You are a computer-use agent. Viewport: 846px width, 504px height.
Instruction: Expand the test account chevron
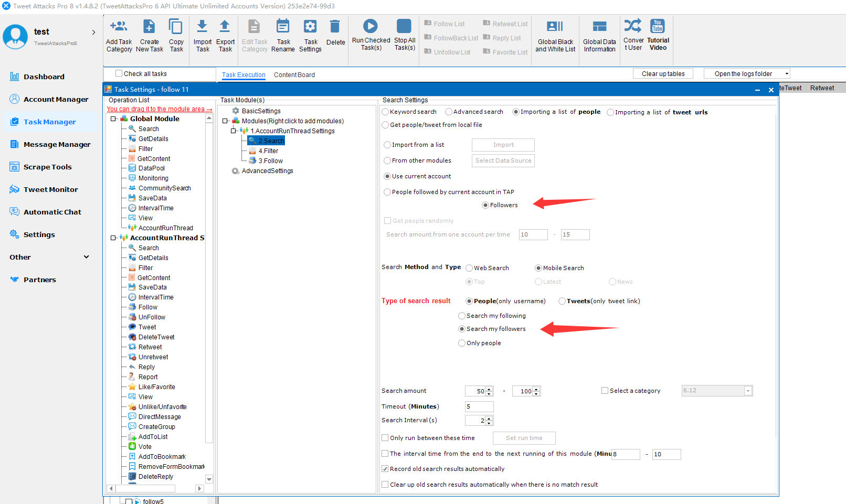pyautogui.click(x=94, y=32)
